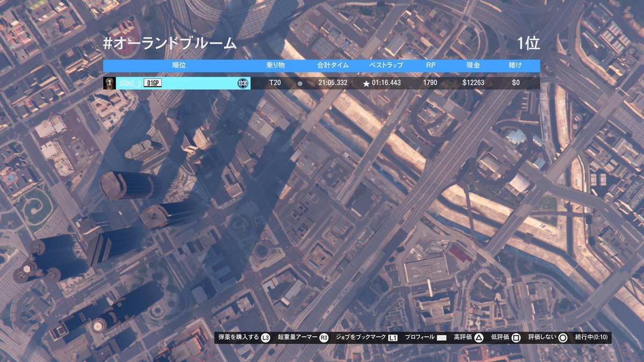The height and width of the screenshot is (362, 644).
Task: Click the 合計タイム column header
Action: 333,65
